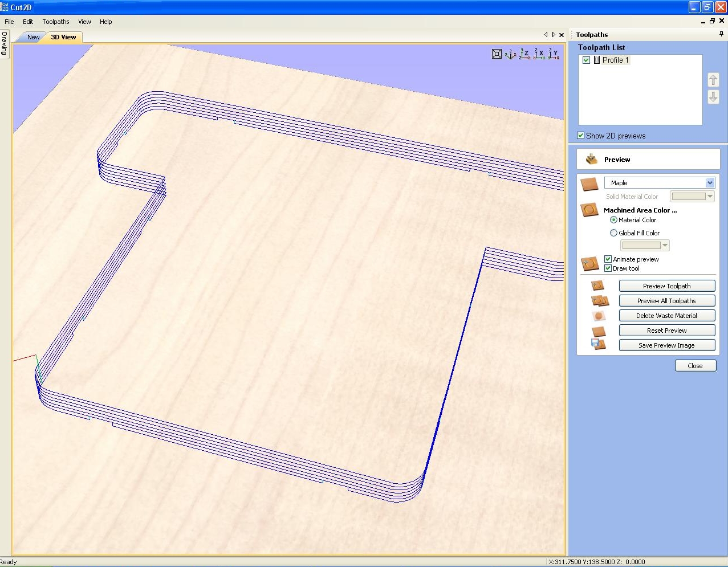Open the Drawing side tab
This screenshot has width=728, height=567.
click(x=4, y=43)
